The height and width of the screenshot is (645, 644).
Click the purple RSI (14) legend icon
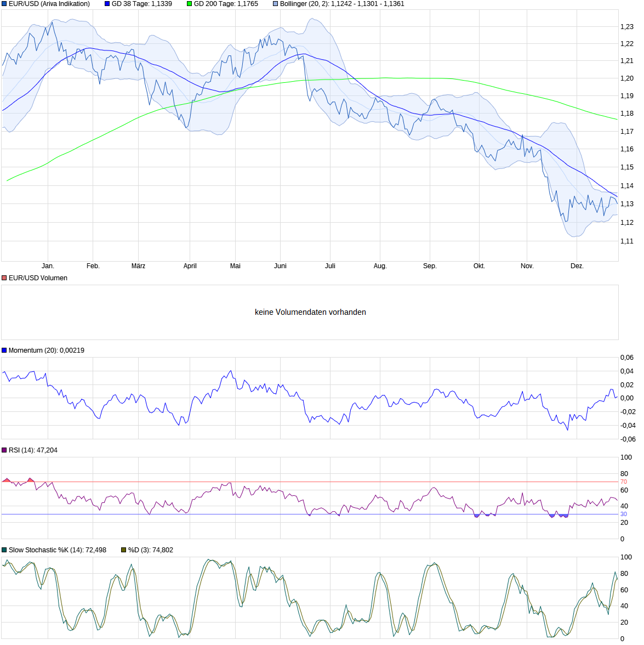(x=4, y=449)
